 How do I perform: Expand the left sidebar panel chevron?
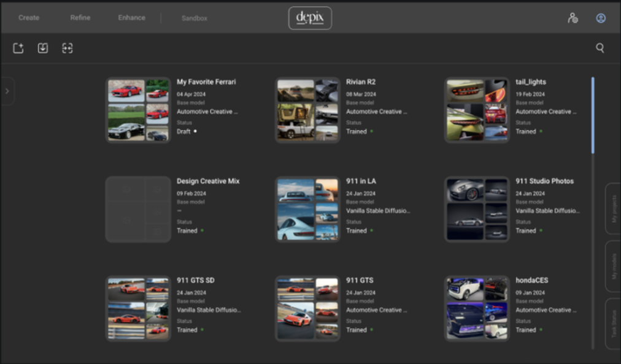click(7, 91)
